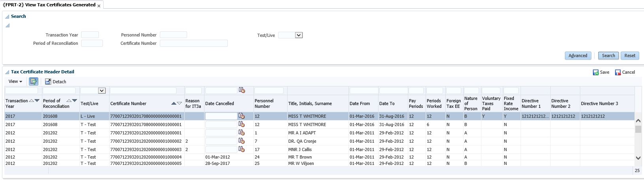Sort Period of Reconciliation descending
This screenshot has width=644, height=180.
point(74,101)
